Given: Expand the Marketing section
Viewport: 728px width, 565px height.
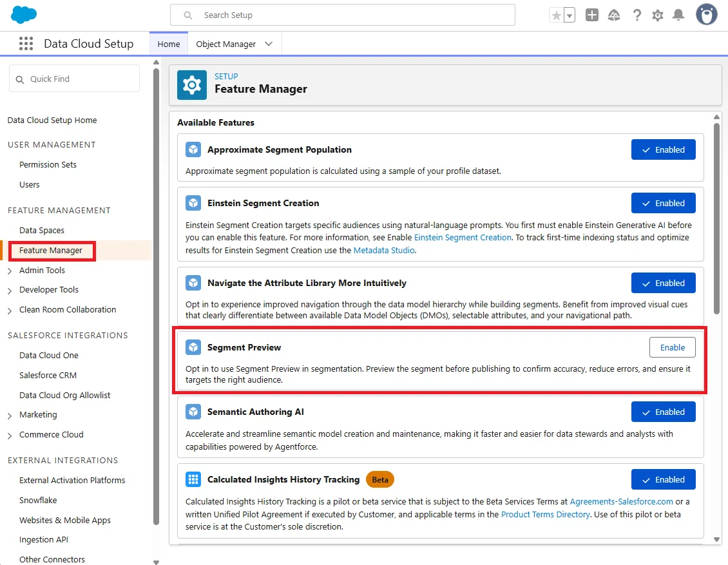Looking at the screenshot, I should [x=10, y=416].
